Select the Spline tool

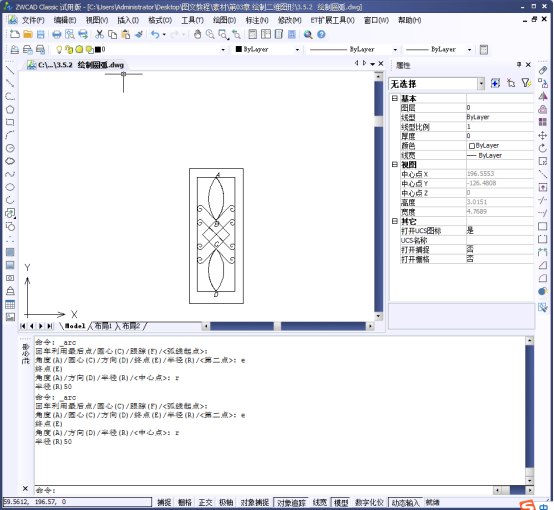[x=10, y=174]
